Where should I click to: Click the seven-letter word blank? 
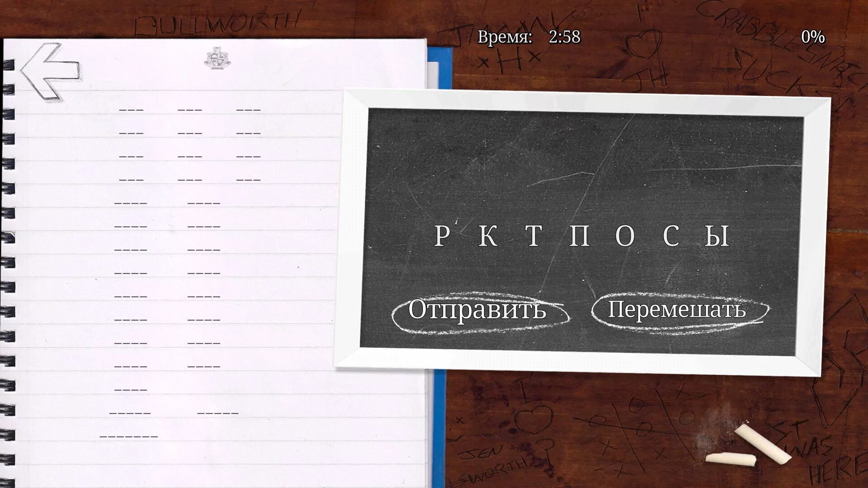click(x=129, y=436)
